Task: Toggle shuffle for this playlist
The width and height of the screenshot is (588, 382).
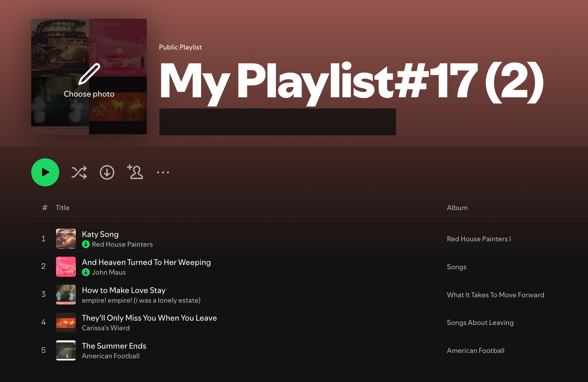Action: pos(79,172)
